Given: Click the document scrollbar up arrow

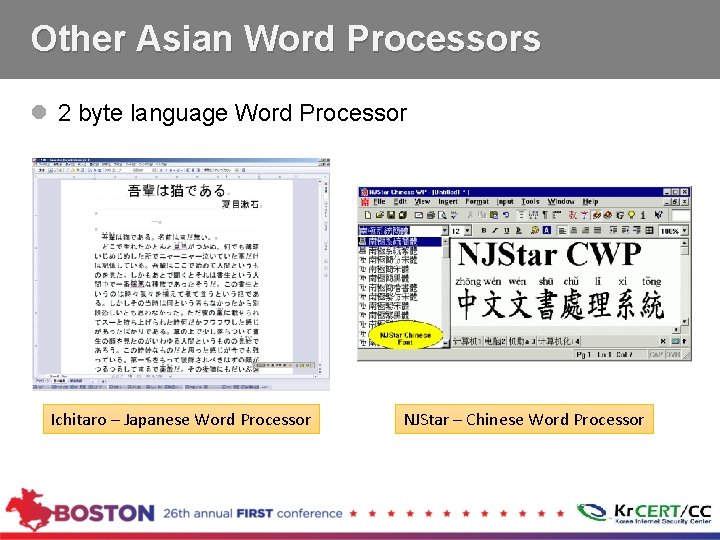Looking at the screenshot, I should [685, 242].
